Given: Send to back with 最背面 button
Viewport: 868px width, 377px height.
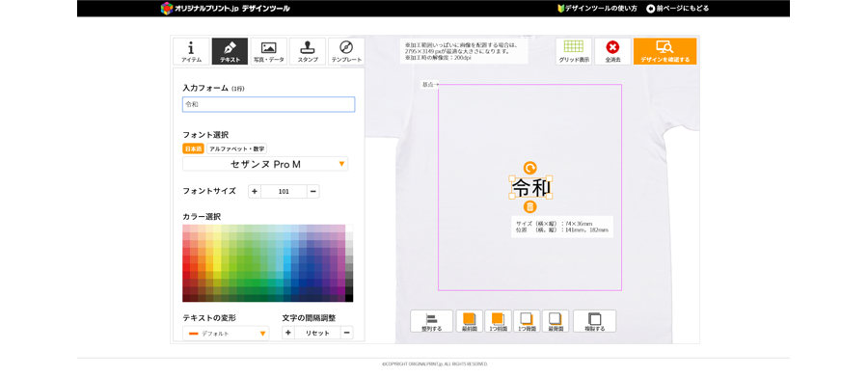Looking at the screenshot, I should tap(556, 321).
